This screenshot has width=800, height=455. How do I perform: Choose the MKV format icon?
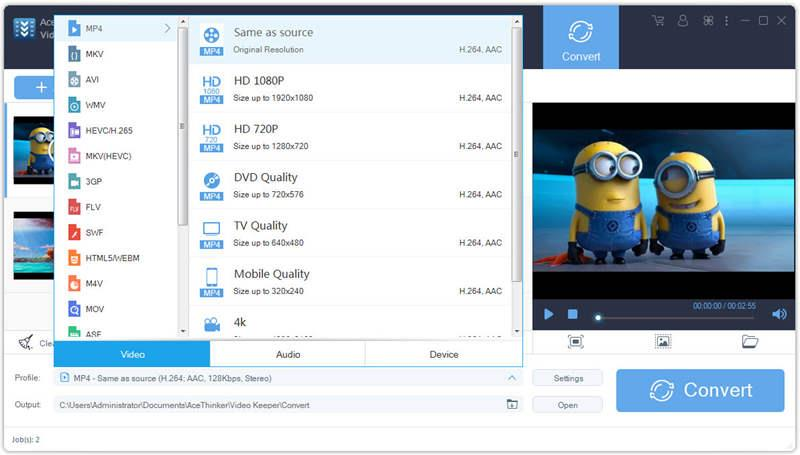point(74,54)
